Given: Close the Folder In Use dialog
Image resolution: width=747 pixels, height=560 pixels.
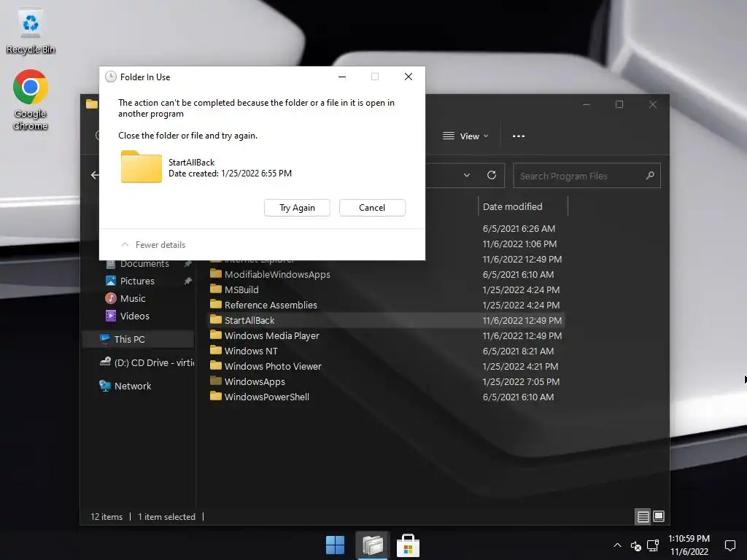Looking at the screenshot, I should 409,77.
